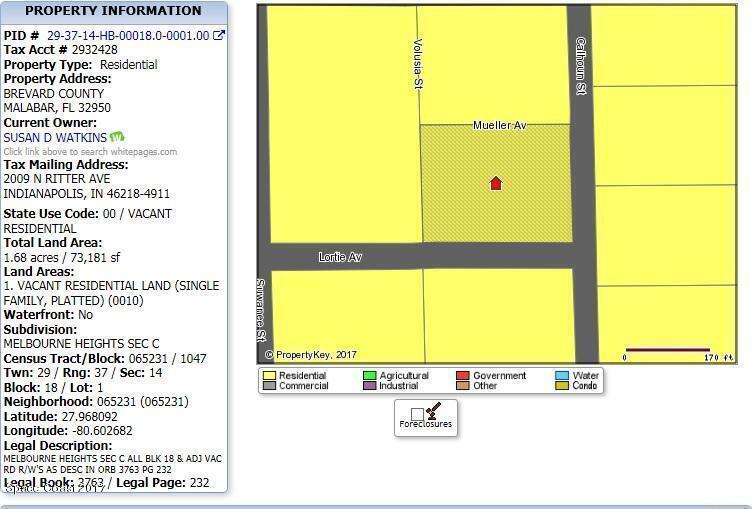Click the gray Commercial legend swatch
The height and width of the screenshot is (509, 752).
(269, 386)
